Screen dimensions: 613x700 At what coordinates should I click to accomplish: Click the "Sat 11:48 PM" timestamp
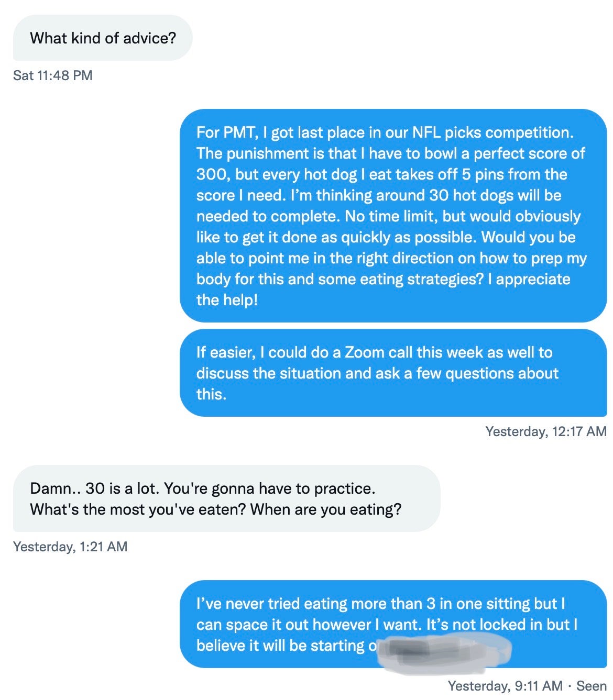(52, 75)
